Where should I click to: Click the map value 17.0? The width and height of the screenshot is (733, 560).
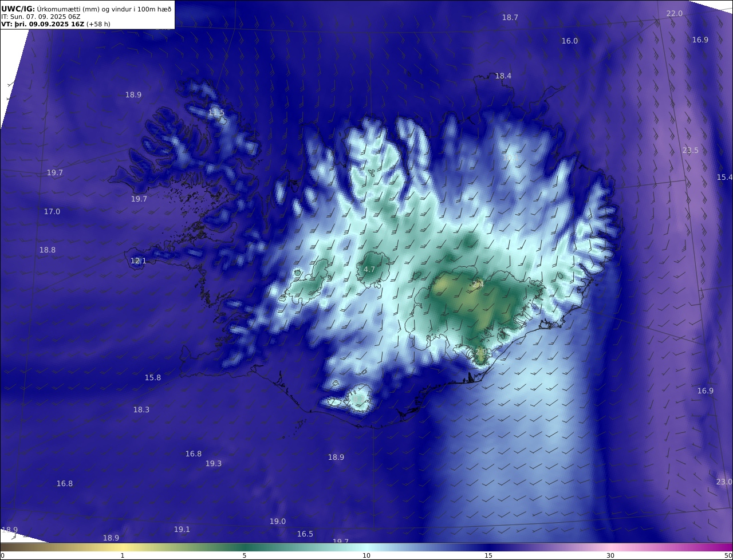pos(52,212)
